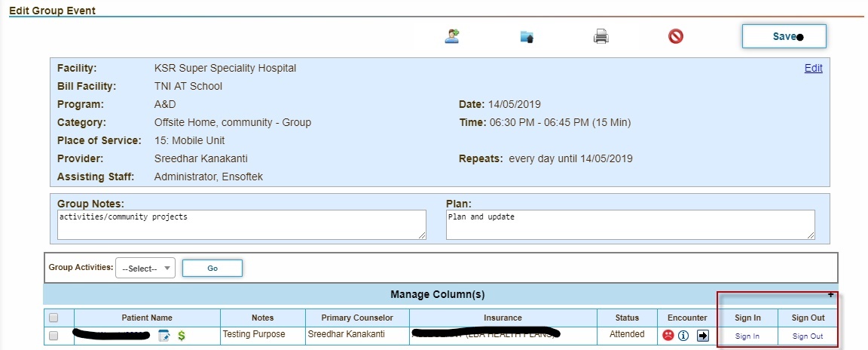Click the Edit link
This screenshot has width=868, height=350.
(x=813, y=68)
